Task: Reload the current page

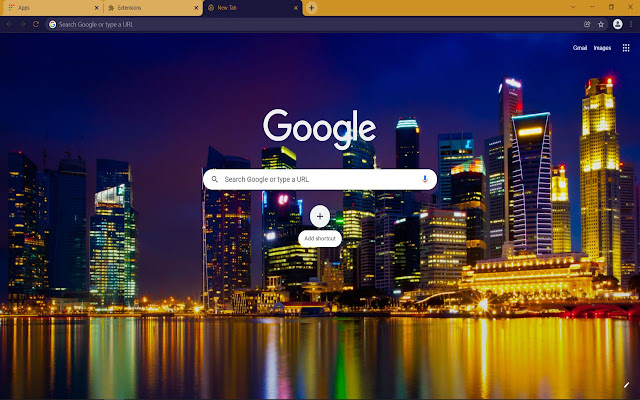Action: (36, 24)
